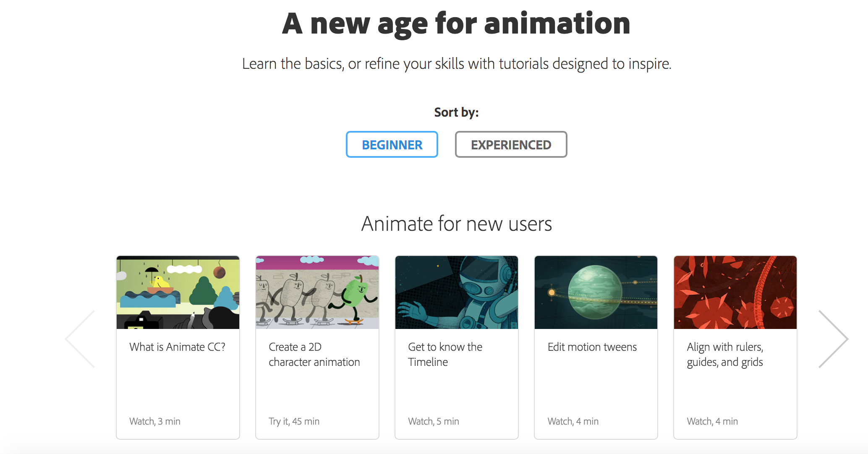Open the red leaves tutorial thumbnail

click(735, 292)
